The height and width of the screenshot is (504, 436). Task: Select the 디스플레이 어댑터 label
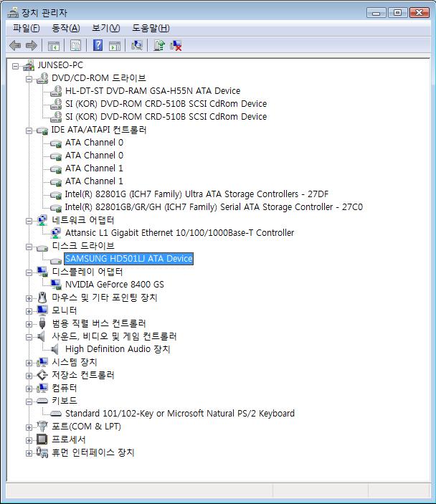[87, 272]
